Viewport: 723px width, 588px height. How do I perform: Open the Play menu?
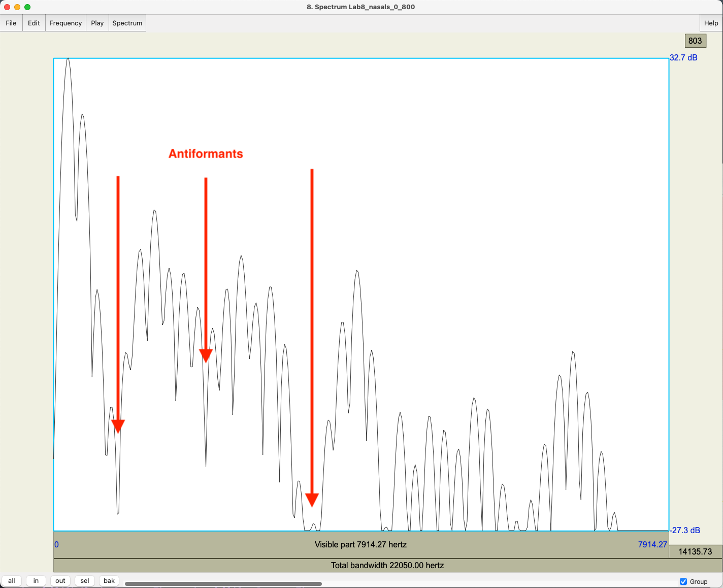(97, 23)
